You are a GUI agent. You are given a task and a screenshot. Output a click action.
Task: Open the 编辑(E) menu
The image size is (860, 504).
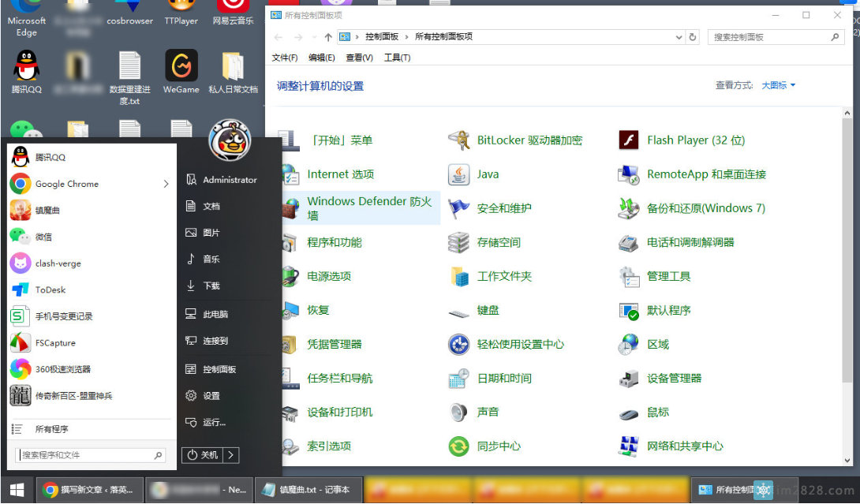321,58
